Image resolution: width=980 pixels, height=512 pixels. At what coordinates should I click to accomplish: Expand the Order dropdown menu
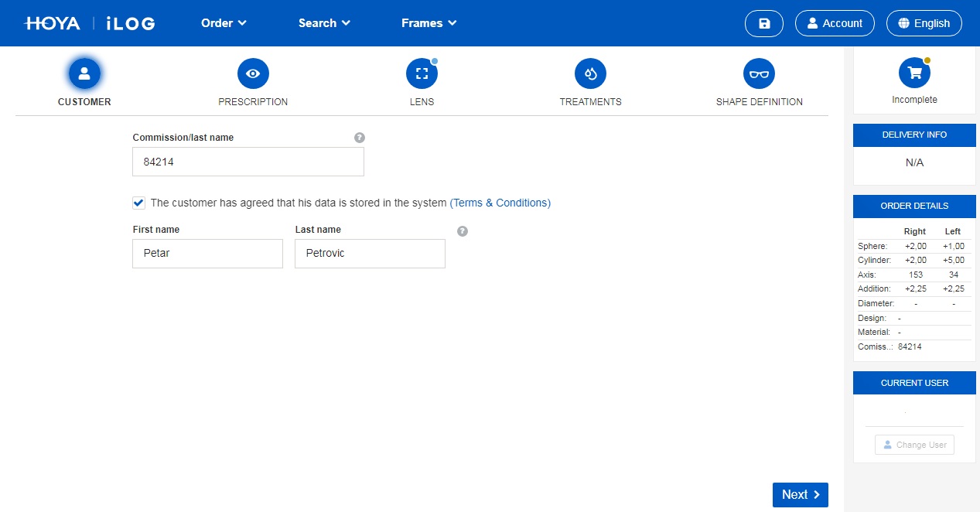[x=224, y=23]
